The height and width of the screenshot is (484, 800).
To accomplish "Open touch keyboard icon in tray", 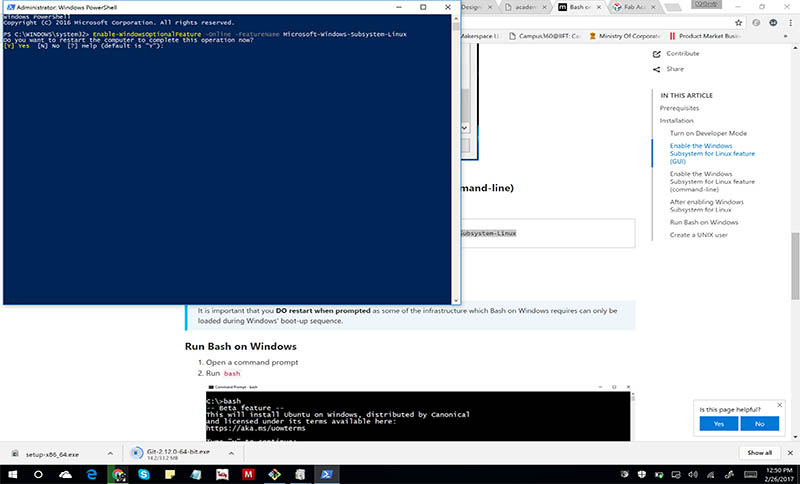I will pyautogui.click(x=751, y=475).
